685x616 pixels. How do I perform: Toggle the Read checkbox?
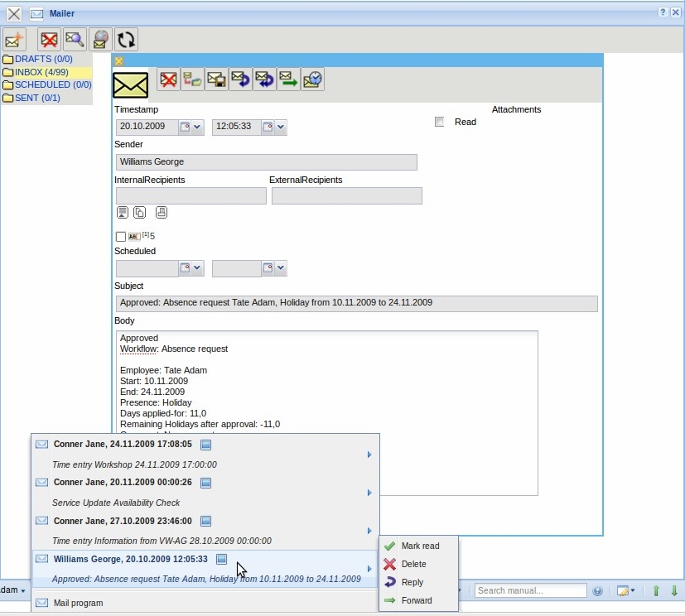[x=440, y=122]
